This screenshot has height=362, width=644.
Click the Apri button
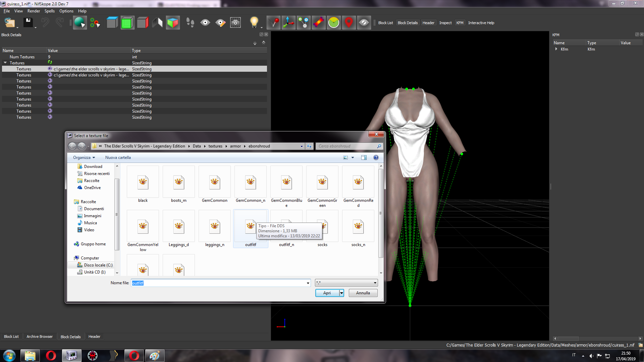327,293
